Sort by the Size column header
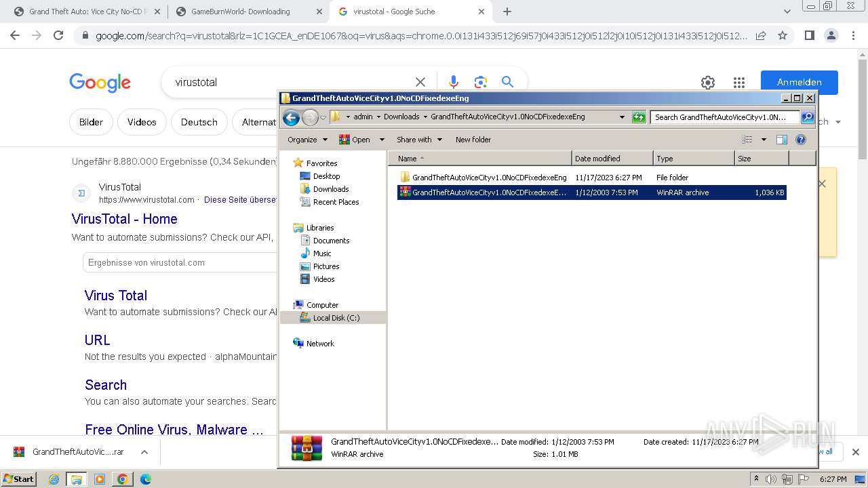The width and height of the screenshot is (868, 488). pos(762,159)
